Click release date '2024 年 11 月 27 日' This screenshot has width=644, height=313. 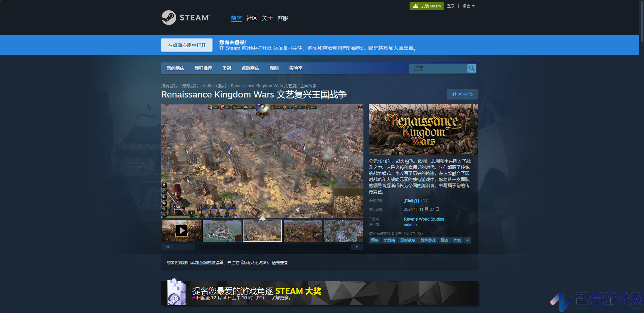point(421,209)
